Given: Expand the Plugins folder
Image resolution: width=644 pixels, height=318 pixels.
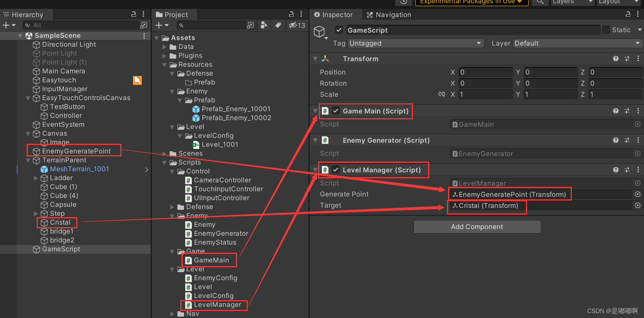Looking at the screenshot, I should coord(164,56).
